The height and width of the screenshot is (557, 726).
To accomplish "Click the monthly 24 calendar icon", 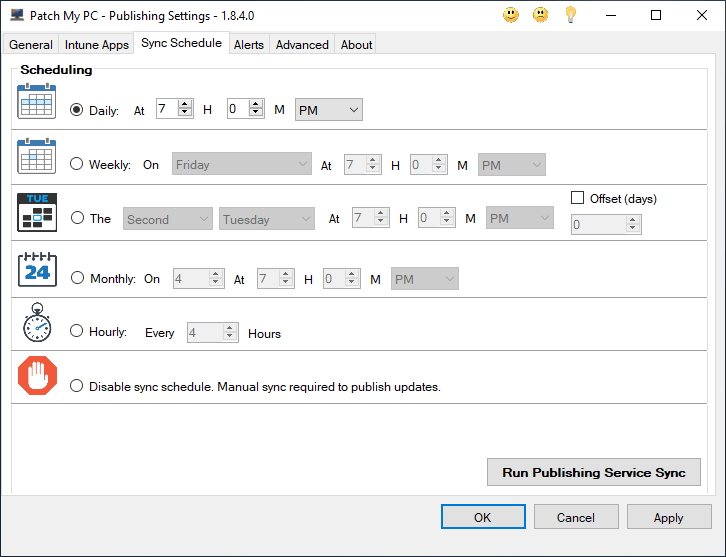I will 37,269.
